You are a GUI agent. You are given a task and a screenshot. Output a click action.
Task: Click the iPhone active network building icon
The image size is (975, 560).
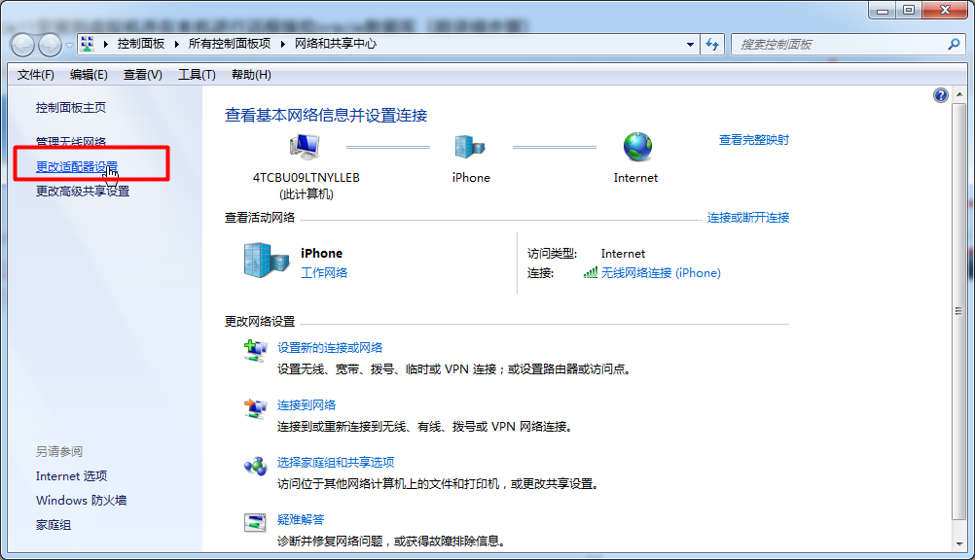(x=267, y=260)
